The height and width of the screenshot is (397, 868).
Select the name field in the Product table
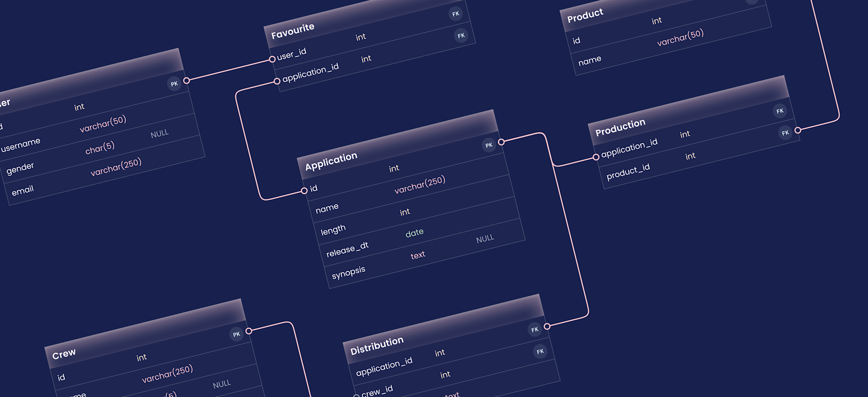coord(590,60)
